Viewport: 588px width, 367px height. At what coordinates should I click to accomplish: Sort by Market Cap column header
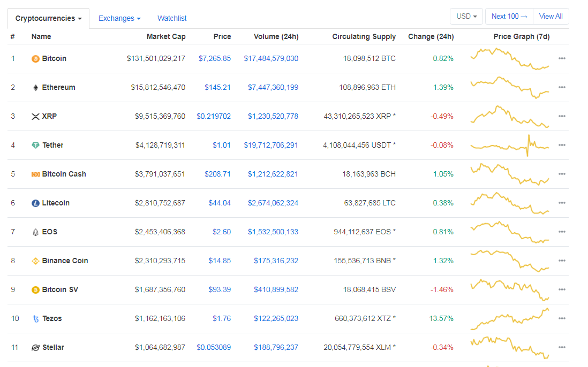[166, 37]
